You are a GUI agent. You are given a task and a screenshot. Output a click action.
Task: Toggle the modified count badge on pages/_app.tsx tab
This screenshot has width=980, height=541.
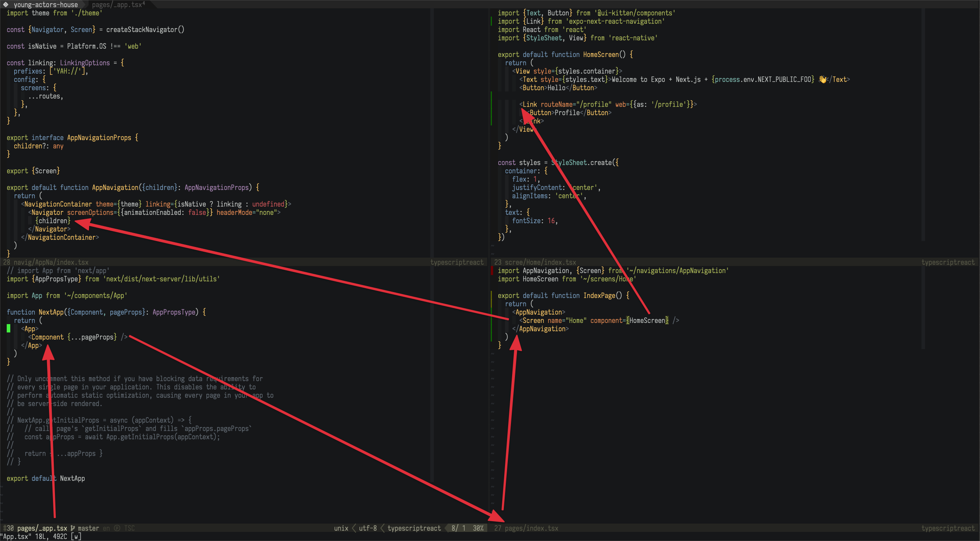coord(144,4)
